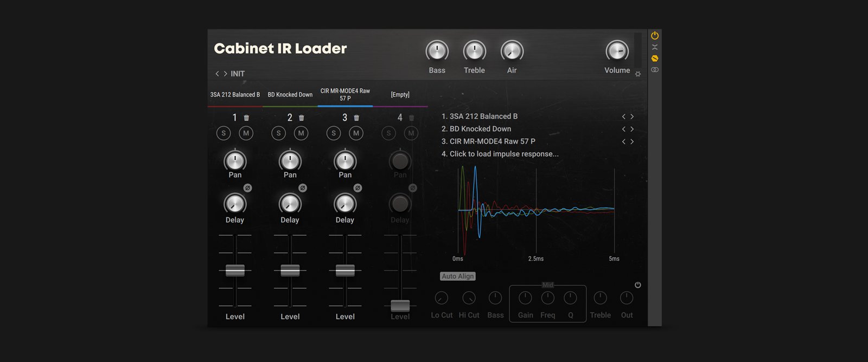Click channel 1 Delay knob
This screenshot has height=362, width=868.
tap(235, 204)
